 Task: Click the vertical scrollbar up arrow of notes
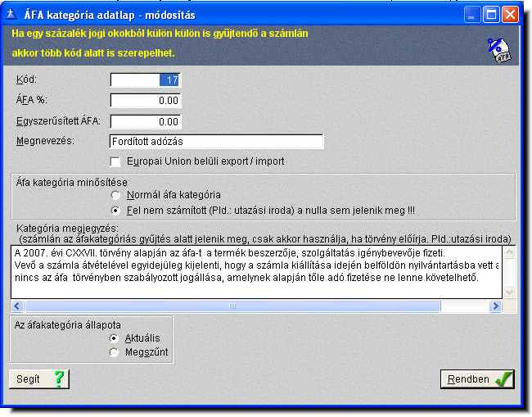click(509, 252)
